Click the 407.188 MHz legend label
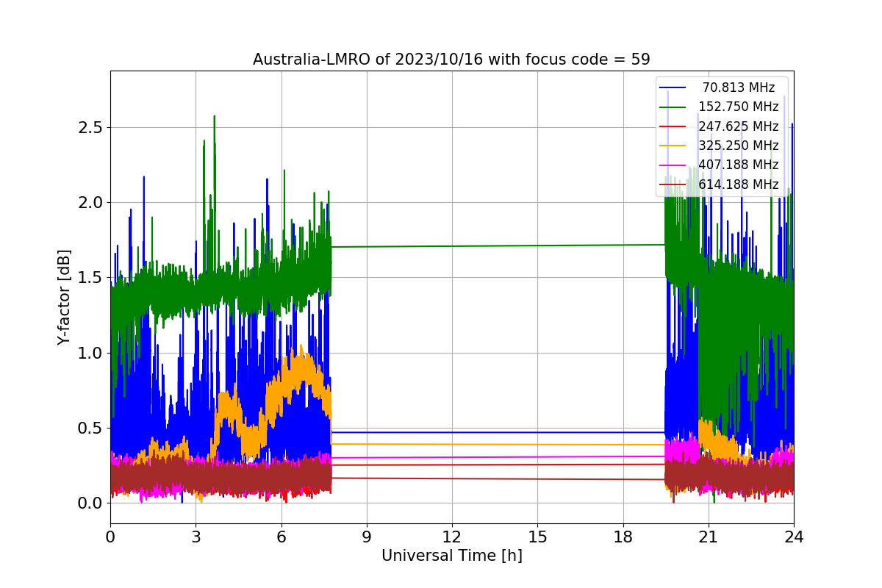The image size is (882, 588). [x=739, y=165]
